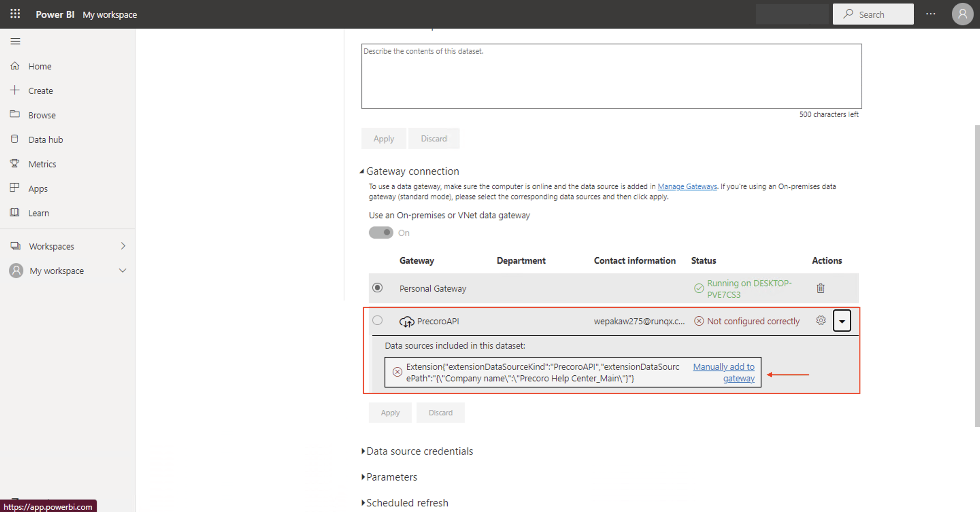Screen dimensions: 980x512
Task: Click the Workspaces icon
Action: (15, 246)
